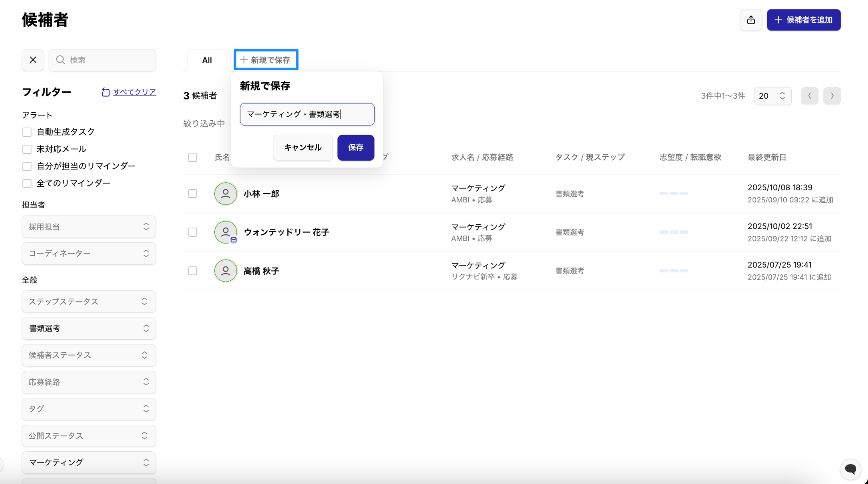Click 志望度 indicator bar for 小林 一郎
Viewport: 868px width, 484px height.
(673, 194)
